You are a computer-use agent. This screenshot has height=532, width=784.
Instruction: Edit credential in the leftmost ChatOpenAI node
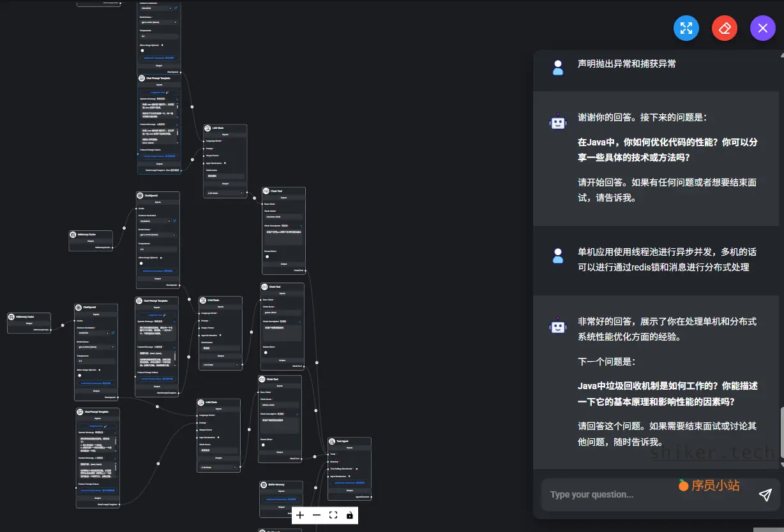click(113, 333)
